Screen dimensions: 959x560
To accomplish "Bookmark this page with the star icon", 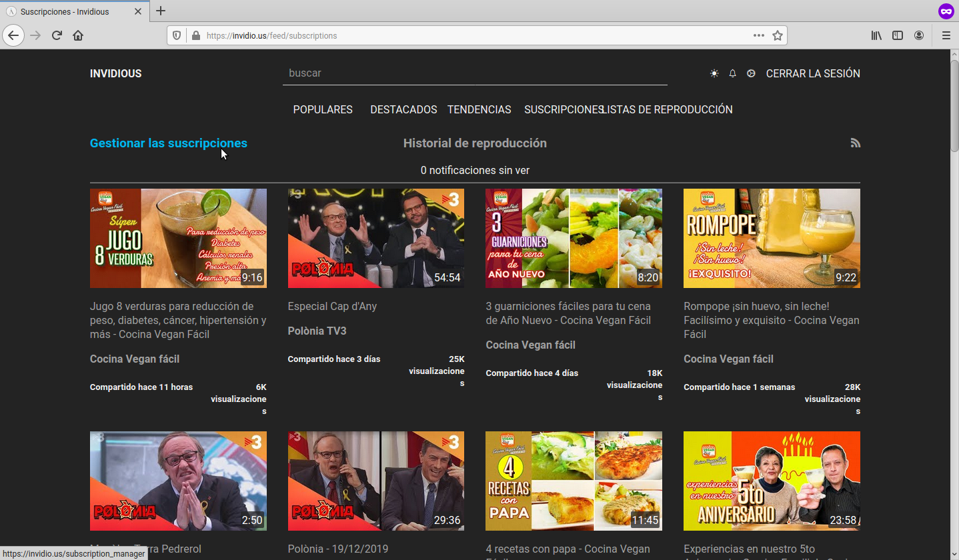I will pos(777,35).
